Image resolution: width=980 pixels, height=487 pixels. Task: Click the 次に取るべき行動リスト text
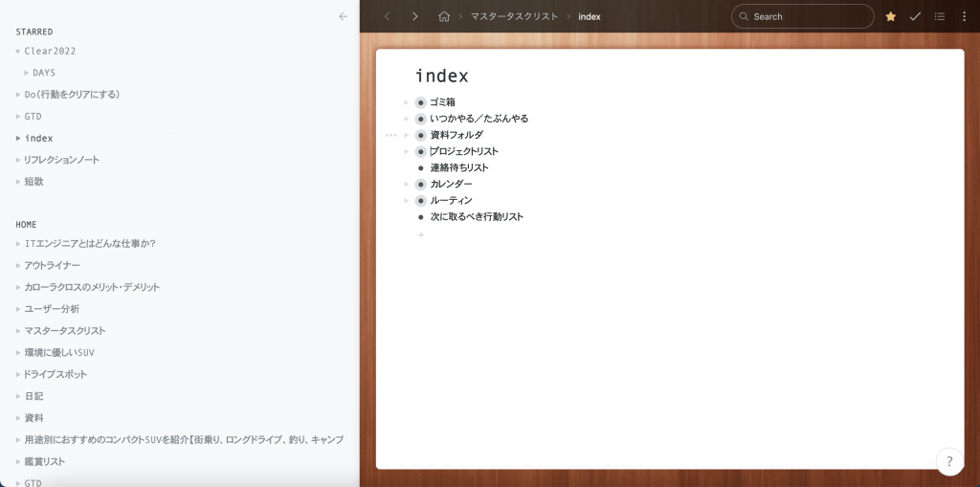point(477,217)
